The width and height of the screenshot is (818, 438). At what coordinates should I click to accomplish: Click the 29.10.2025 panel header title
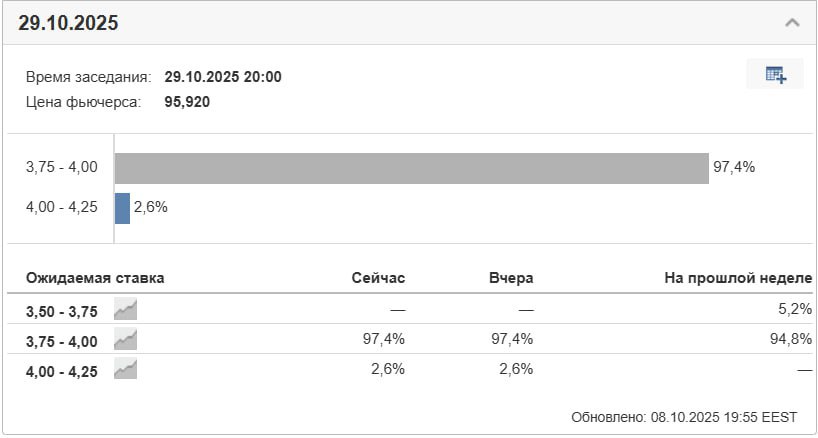68,23
